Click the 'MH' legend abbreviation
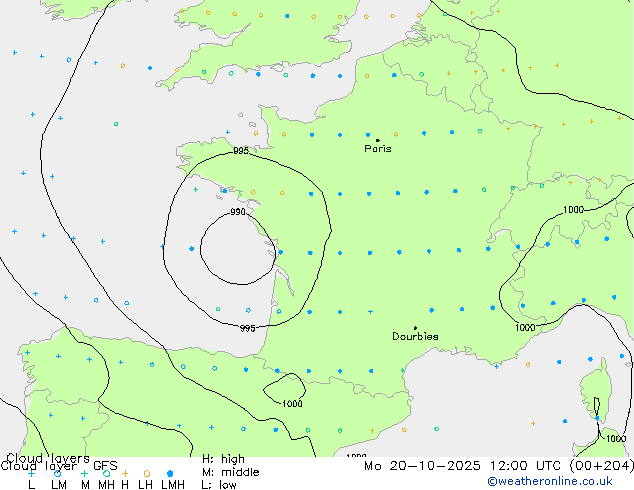The width and height of the screenshot is (634, 490). (x=106, y=485)
